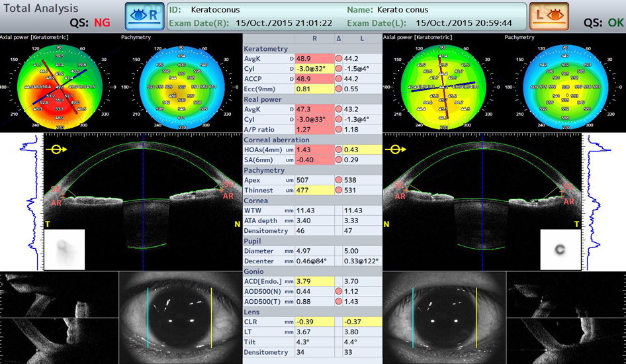Click the R column header in the table
The height and width of the screenshot is (364, 626).
point(314,39)
